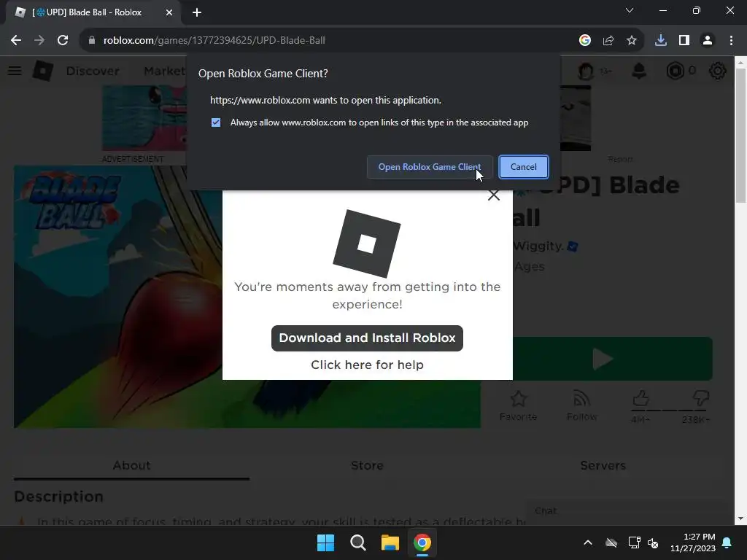The image size is (747, 560).
Task: Follow the game with the feed icon
Action: tap(581, 399)
